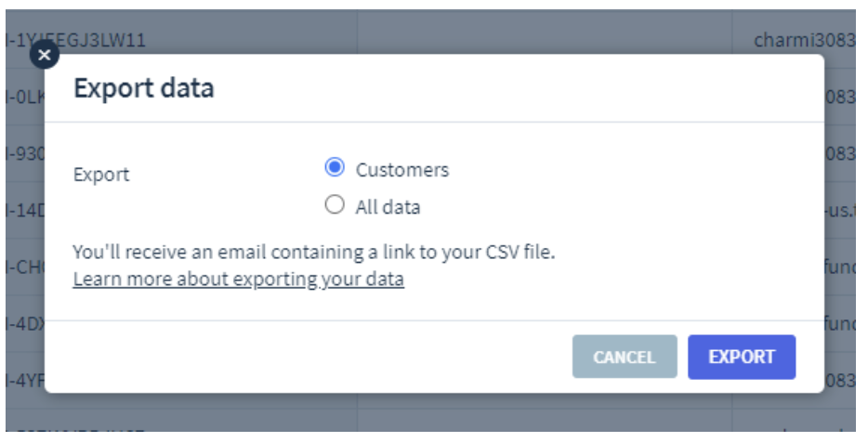Click the background row starting I-CH
The image size is (868, 442).
click(x=25, y=266)
